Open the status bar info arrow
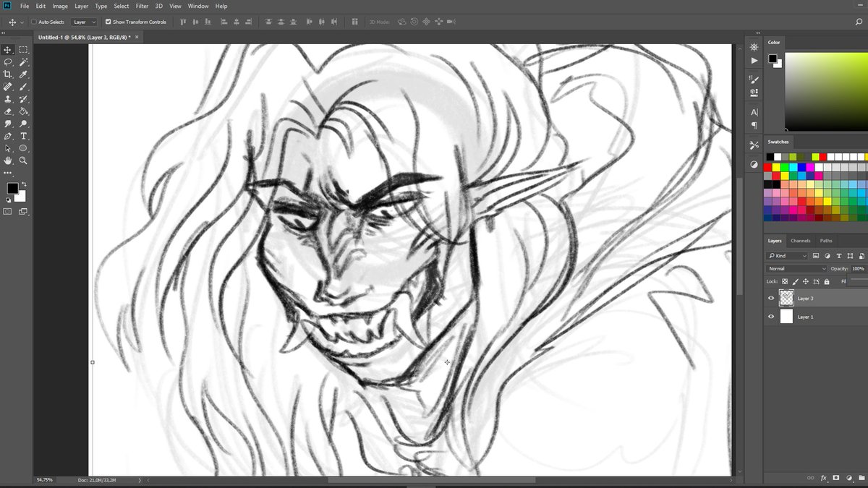 (140, 480)
